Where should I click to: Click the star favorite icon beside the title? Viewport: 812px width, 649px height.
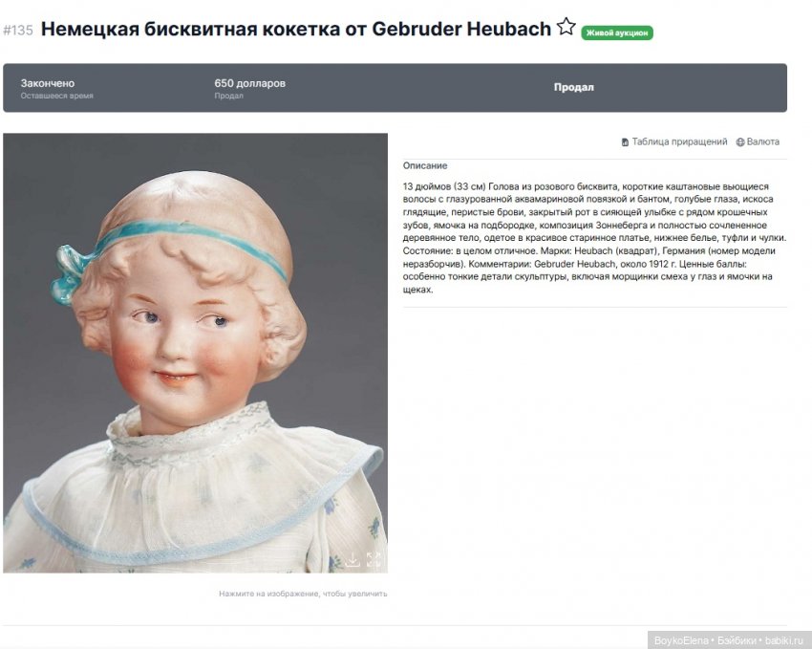pos(566,27)
